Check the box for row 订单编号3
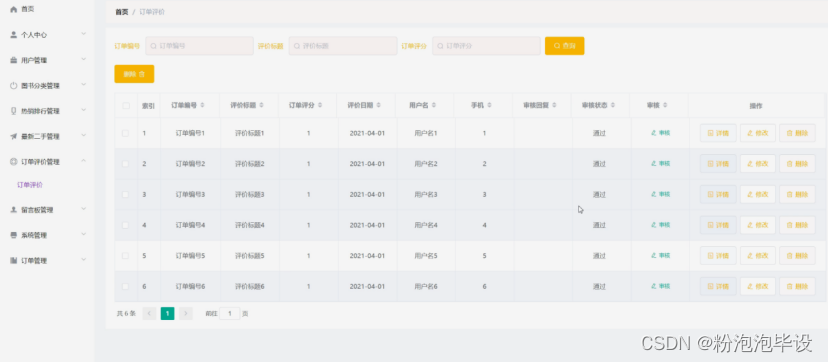 (x=125, y=194)
